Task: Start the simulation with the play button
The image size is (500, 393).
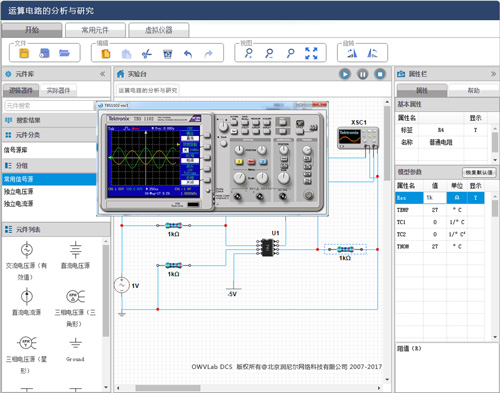Action: 345,74
